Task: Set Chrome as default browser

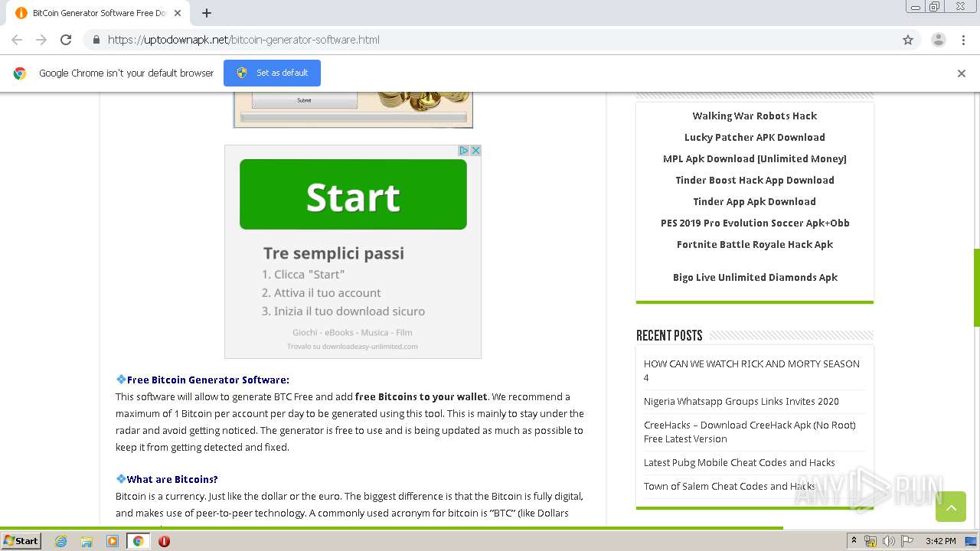Action: pyautogui.click(x=272, y=73)
